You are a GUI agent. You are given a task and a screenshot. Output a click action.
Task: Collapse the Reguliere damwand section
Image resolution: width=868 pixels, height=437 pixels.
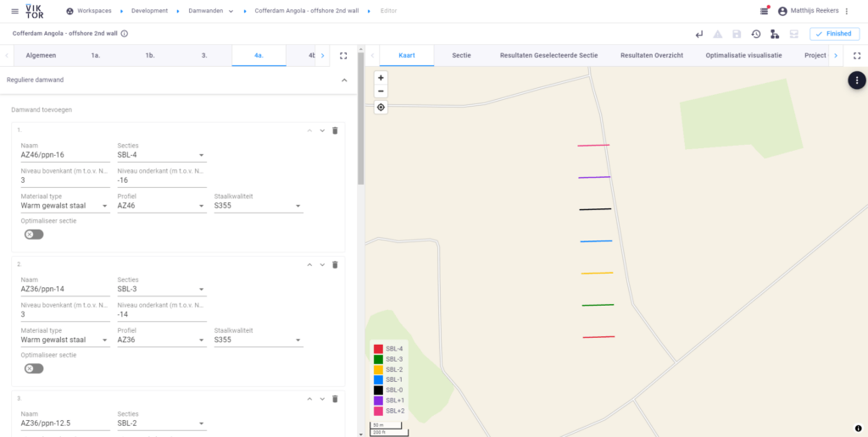[344, 80]
